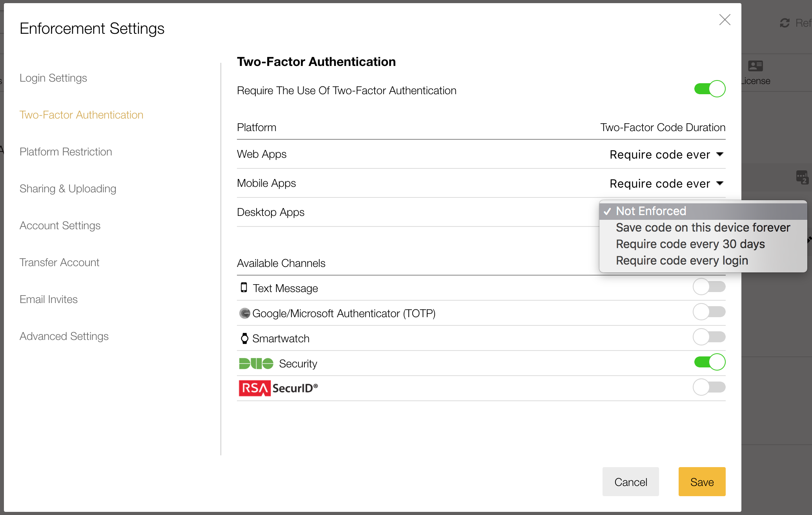Click the License icon on the right panel
This screenshot has width=812, height=515.
pos(756,66)
